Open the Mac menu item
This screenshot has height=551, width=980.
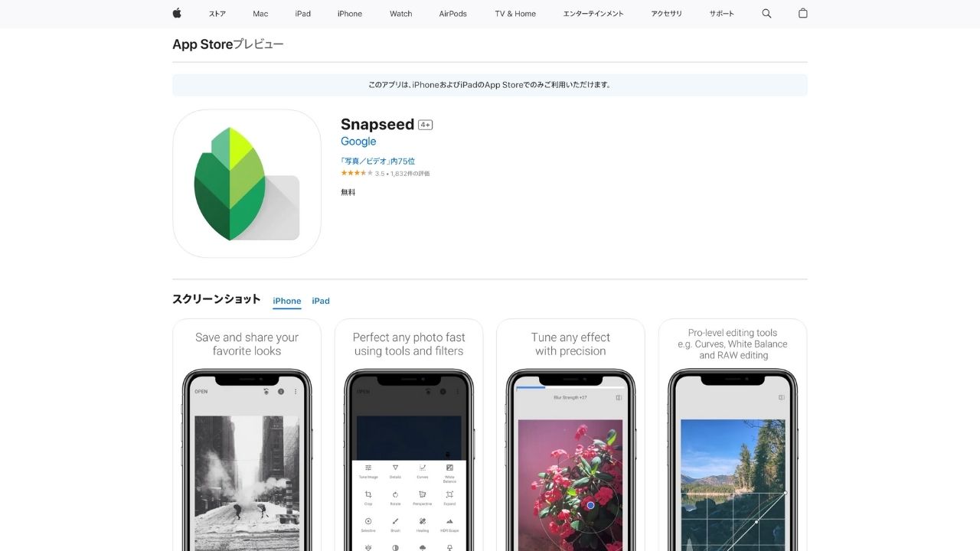[x=260, y=14]
